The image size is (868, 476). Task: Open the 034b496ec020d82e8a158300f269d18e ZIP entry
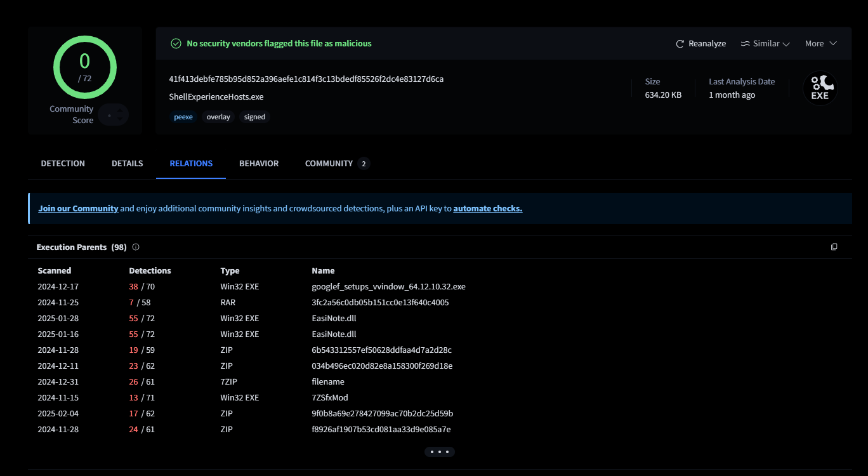[382, 366]
